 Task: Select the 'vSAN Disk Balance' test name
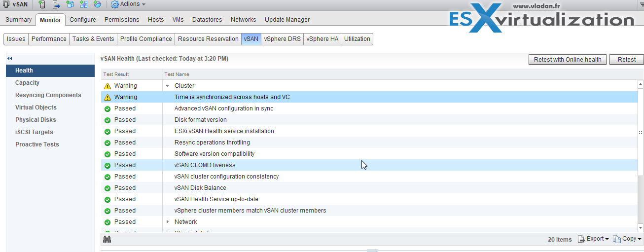[x=200, y=188]
